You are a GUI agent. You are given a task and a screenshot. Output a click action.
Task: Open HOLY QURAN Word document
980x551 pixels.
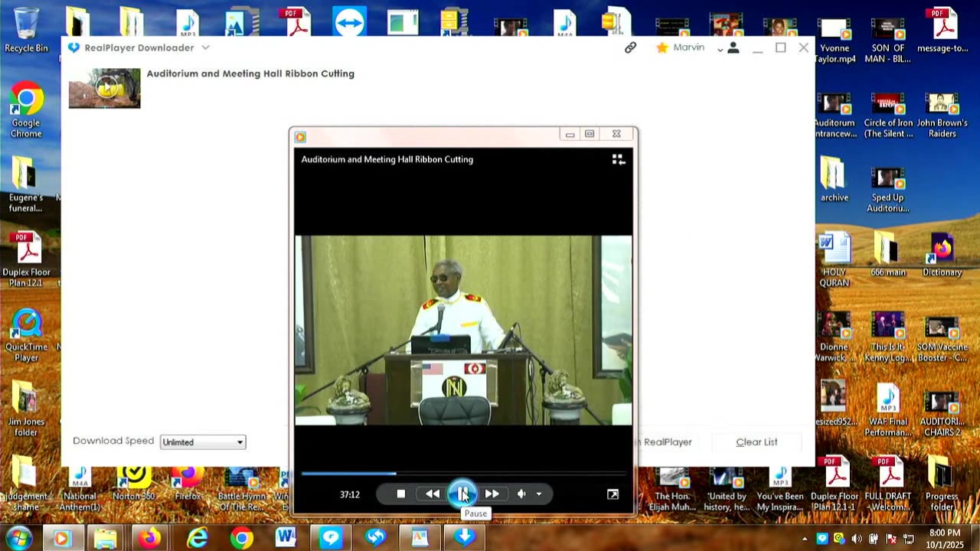click(835, 259)
